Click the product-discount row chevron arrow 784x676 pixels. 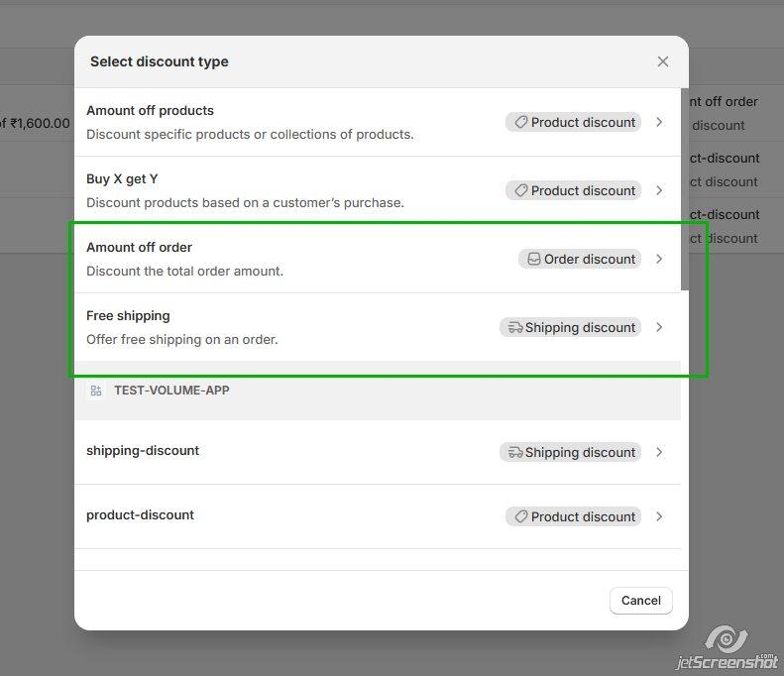(x=660, y=516)
